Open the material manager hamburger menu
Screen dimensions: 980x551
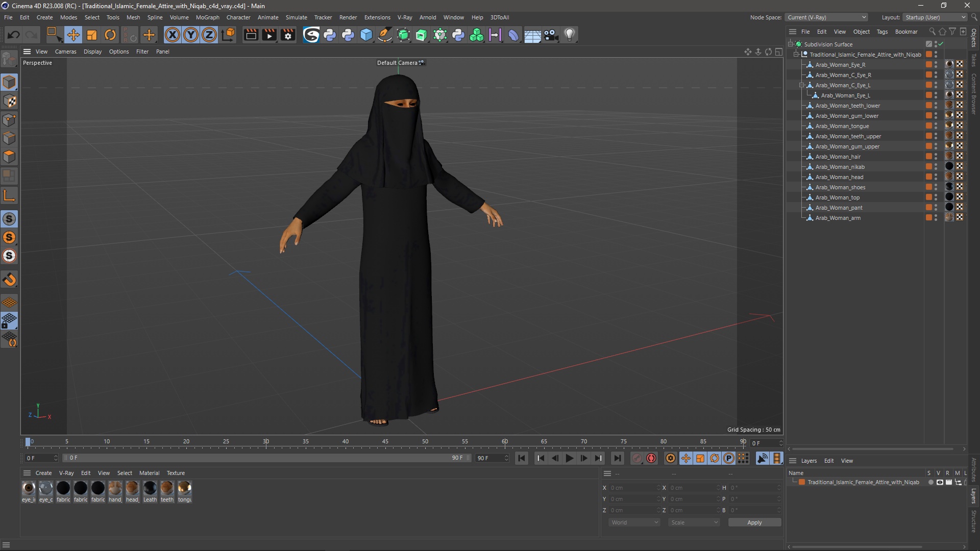click(27, 473)
